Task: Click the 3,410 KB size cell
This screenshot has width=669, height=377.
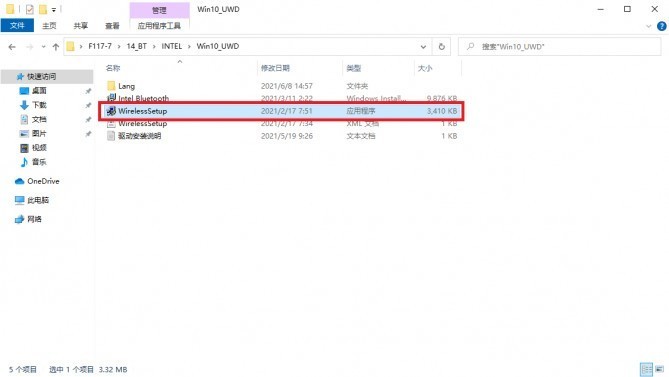Action: [442, 111]
